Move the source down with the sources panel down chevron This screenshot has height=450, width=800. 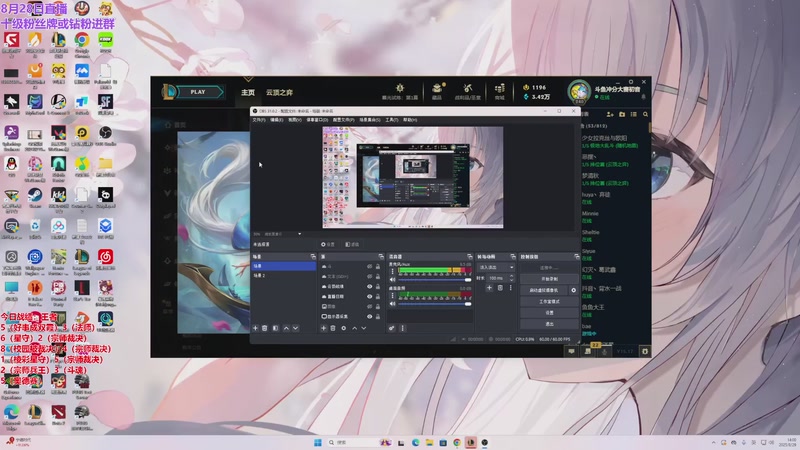pos(364,328)
